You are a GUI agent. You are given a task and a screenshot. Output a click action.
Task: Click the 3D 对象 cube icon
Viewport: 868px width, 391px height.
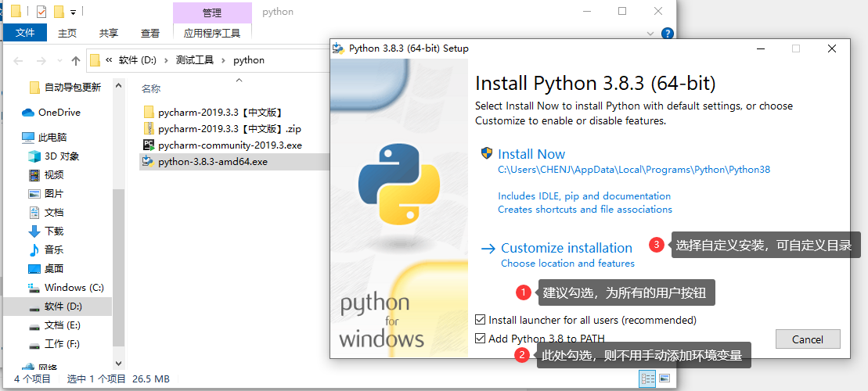coord(35,156)
